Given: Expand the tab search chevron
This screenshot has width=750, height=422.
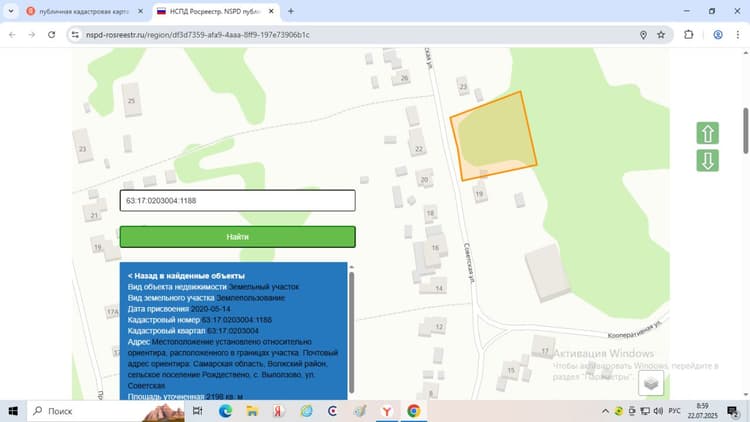Looking at the screenshot, I should point(11,11).
